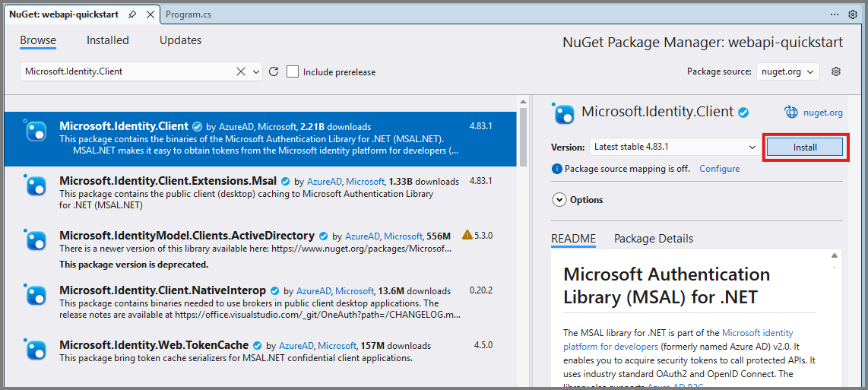868x390 pixels.
Task: Install the Microsoft.Identity.Client package
Action: (x=804, y=147)
